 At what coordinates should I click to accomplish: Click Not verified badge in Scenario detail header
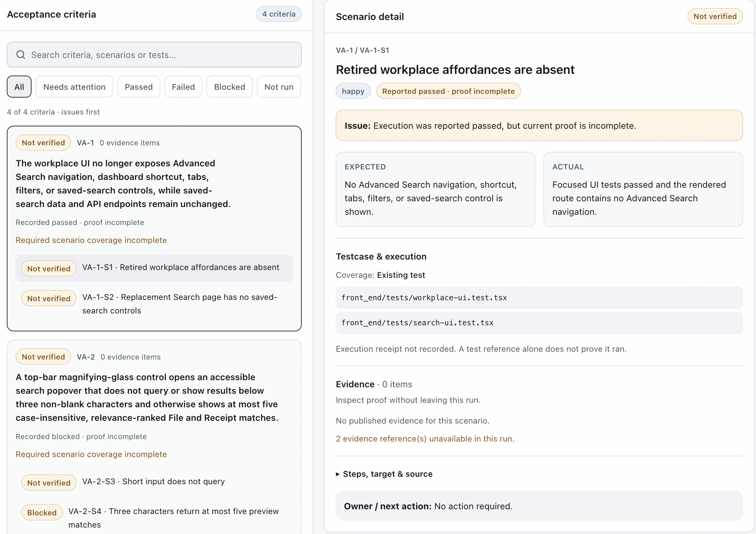[715, 16]
